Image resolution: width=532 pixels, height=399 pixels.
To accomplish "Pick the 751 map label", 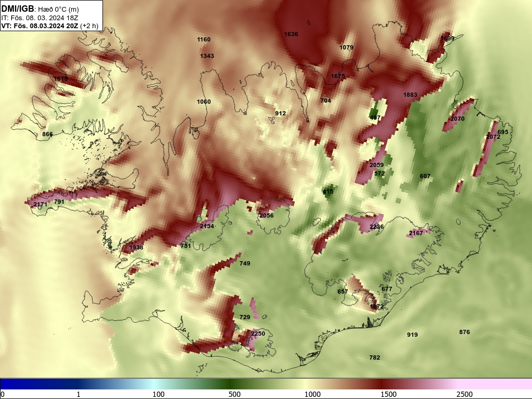I will (186, 246).
